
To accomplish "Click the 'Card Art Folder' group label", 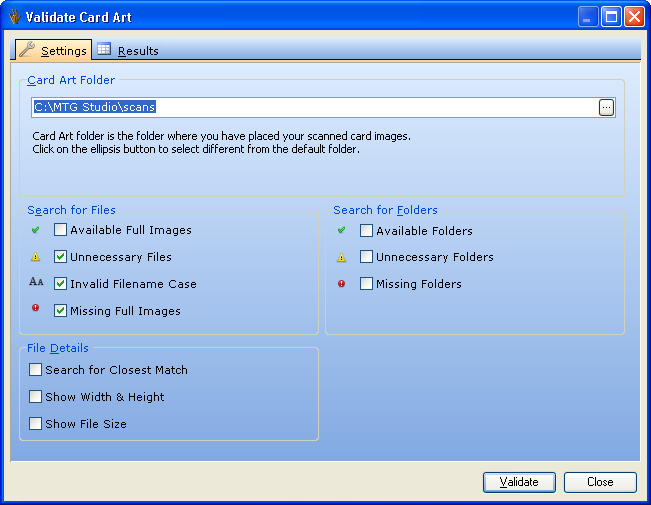I will pos(71,80).
